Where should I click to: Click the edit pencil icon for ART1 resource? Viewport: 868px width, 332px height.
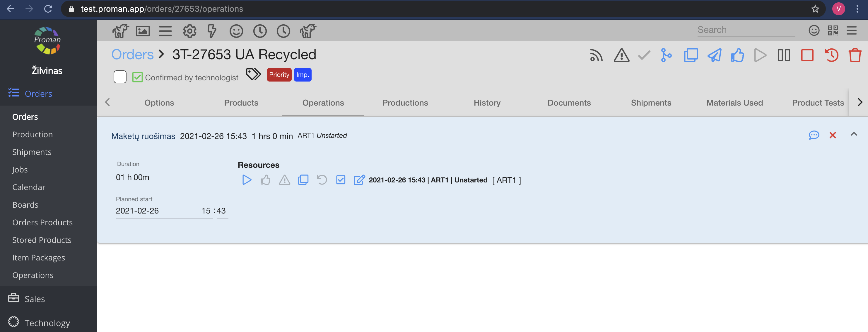click(359, 180)
